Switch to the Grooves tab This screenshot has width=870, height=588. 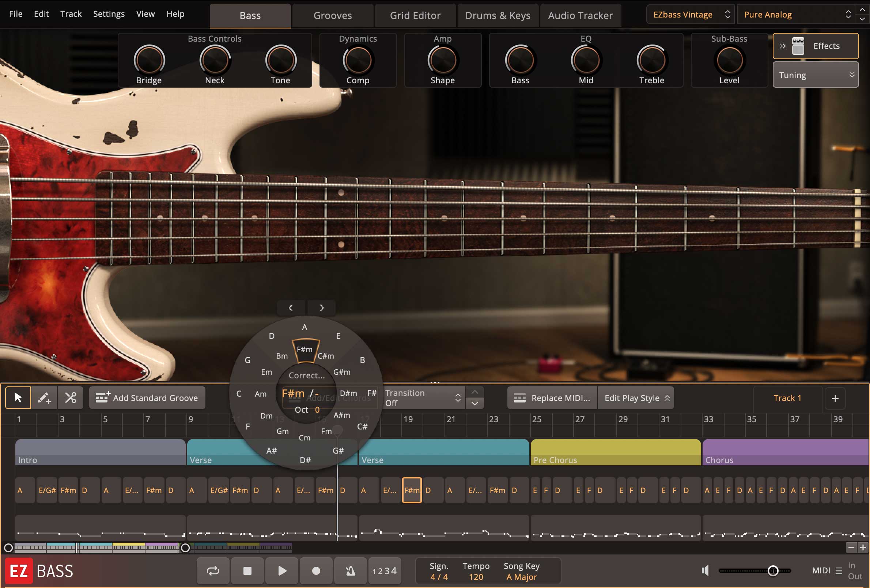(332, 16)
